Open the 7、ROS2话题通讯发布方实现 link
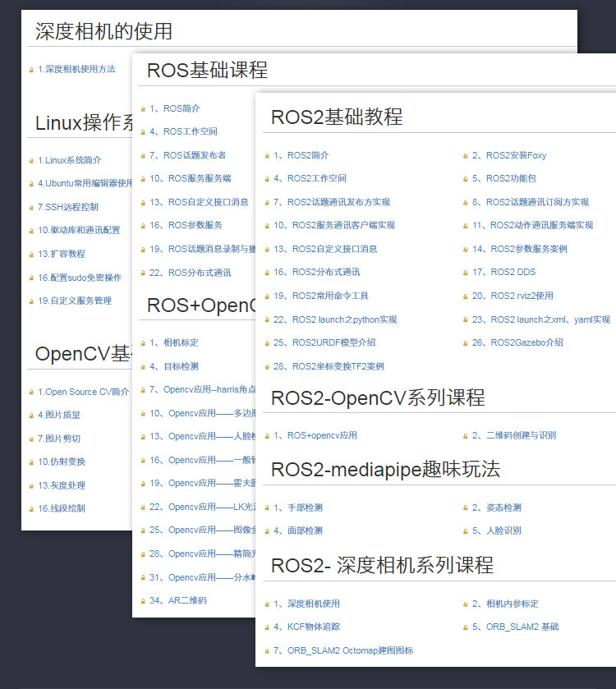The image size is (616, 689). tap(332, 202)
